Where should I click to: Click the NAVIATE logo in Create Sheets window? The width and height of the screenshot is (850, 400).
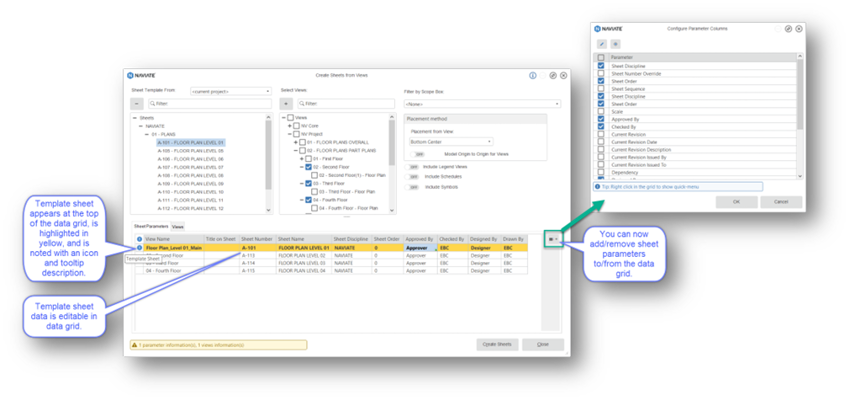141,75
